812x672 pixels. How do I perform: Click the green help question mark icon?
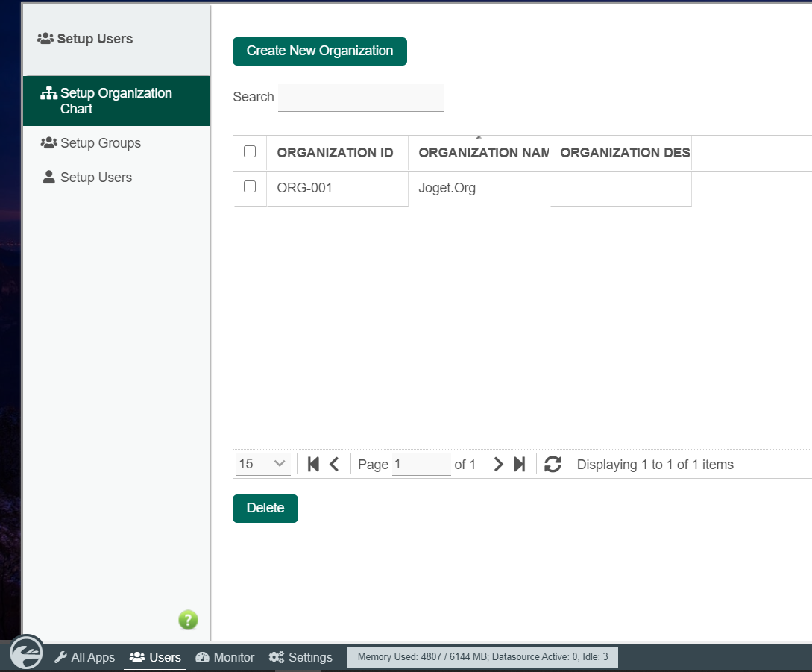click(x=188, y=620)
